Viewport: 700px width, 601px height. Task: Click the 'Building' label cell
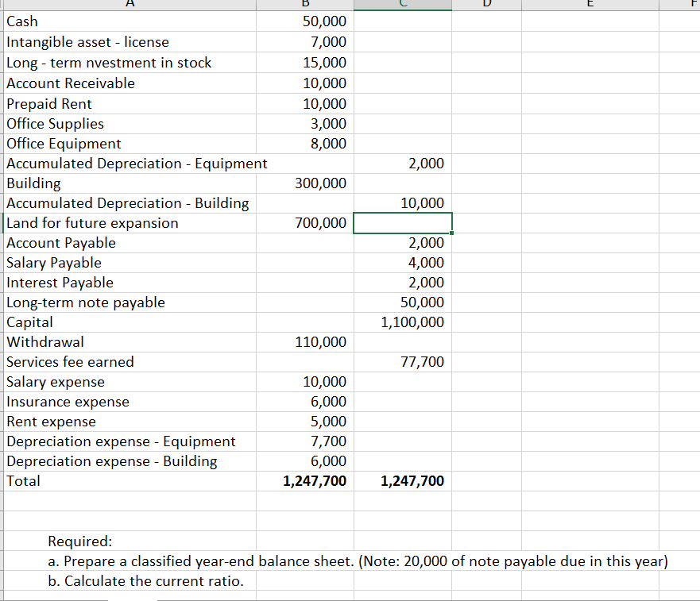(130, 183)
